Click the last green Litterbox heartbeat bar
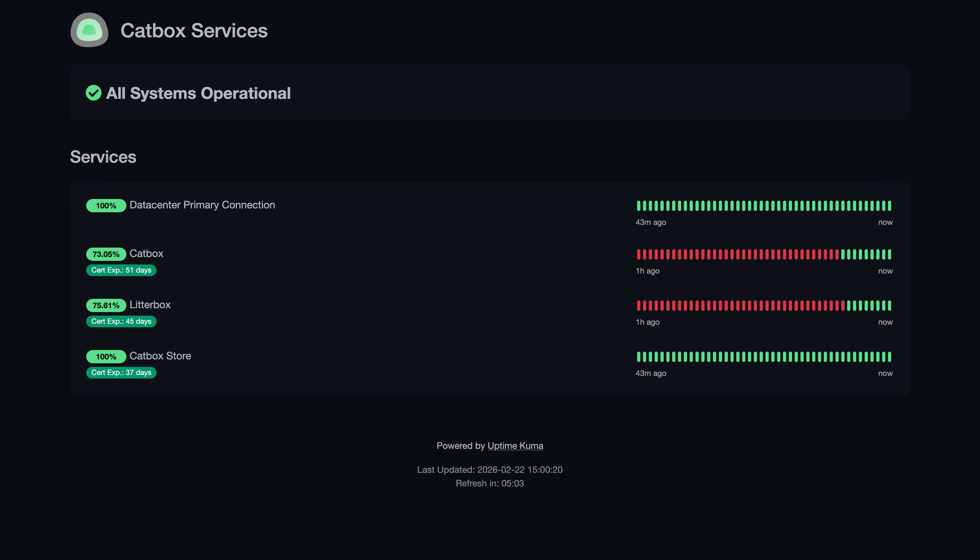This screenshot has width=980, height=560. pyautogui.click(x=889, y=305)
